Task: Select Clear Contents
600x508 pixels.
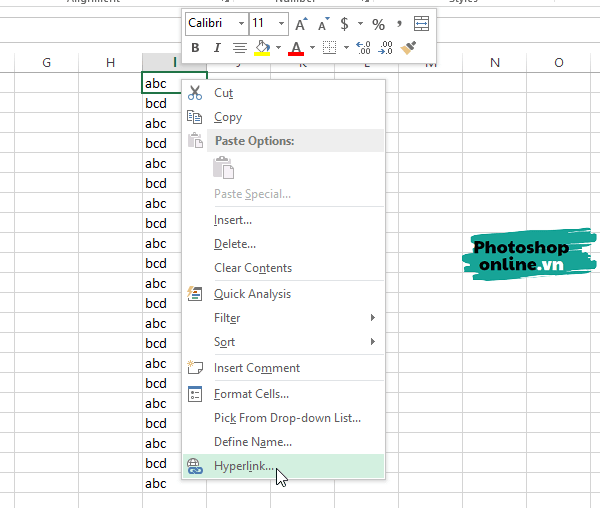Action: pyautogui.click(x=284, y=268)
